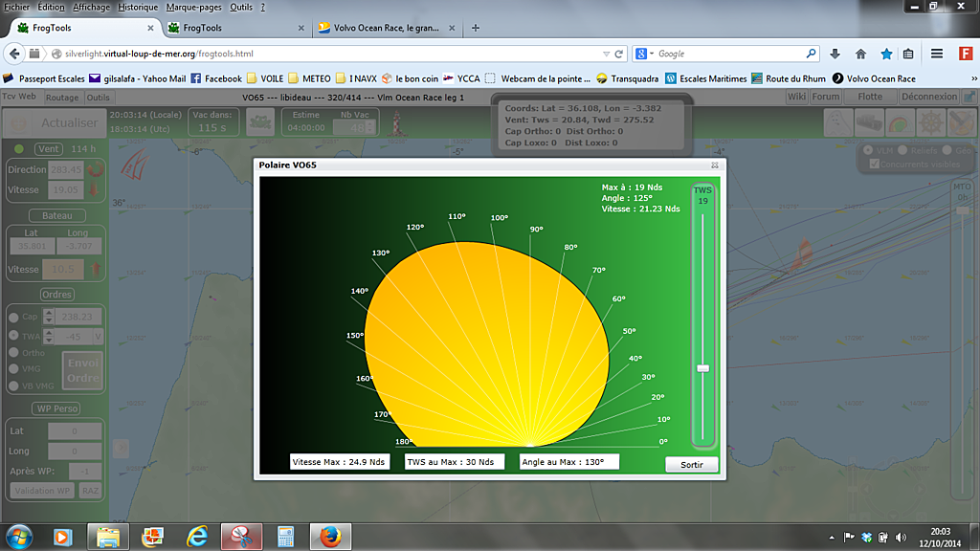Open the Marque-pages menu
The image size is (980, 551).
click(193, 7)
